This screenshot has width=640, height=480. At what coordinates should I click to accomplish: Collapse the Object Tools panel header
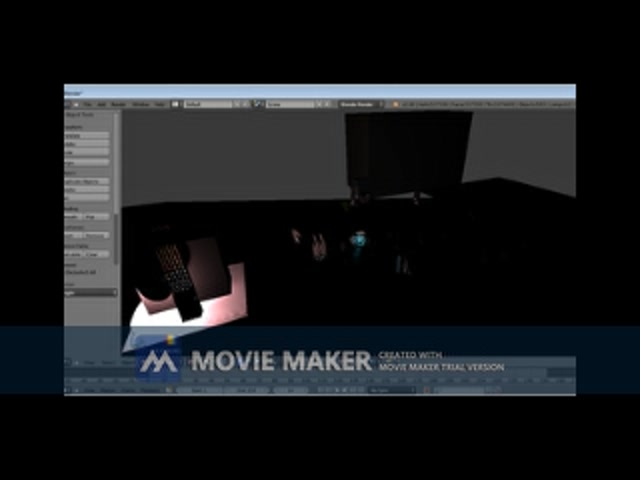pos(80,115)
